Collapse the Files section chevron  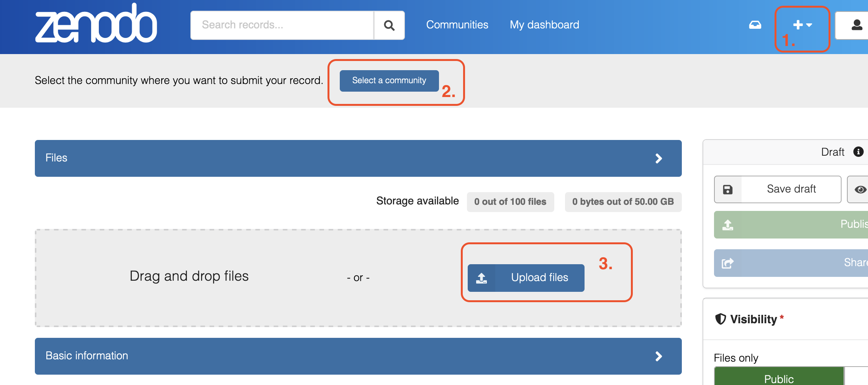click(658, 158)
